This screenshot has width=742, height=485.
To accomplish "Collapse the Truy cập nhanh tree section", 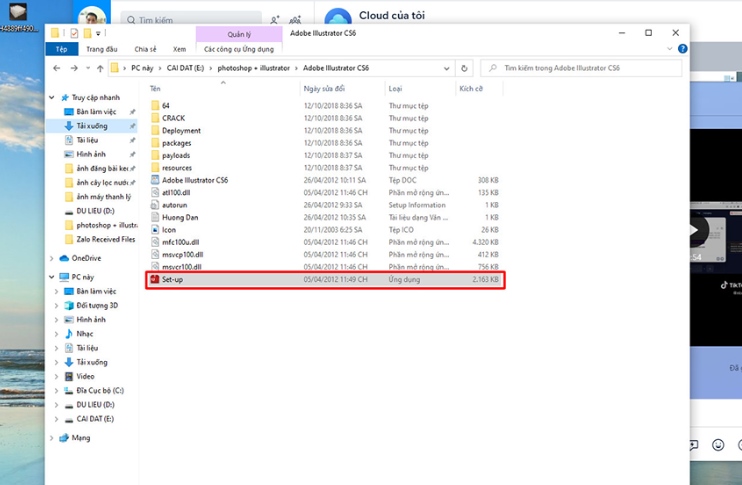I will [x=54, y=98].
